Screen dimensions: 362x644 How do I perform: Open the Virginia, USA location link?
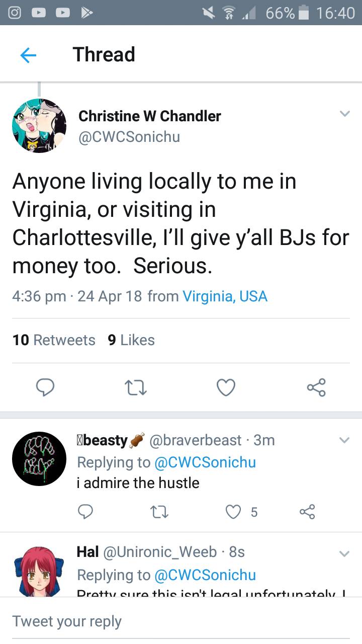click(224, 296)
